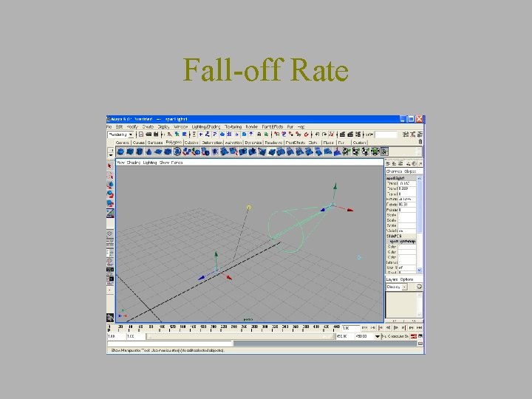532x399 pixels.
Task: Open the Channels menu in Channel Box
Action: [395, 171]
